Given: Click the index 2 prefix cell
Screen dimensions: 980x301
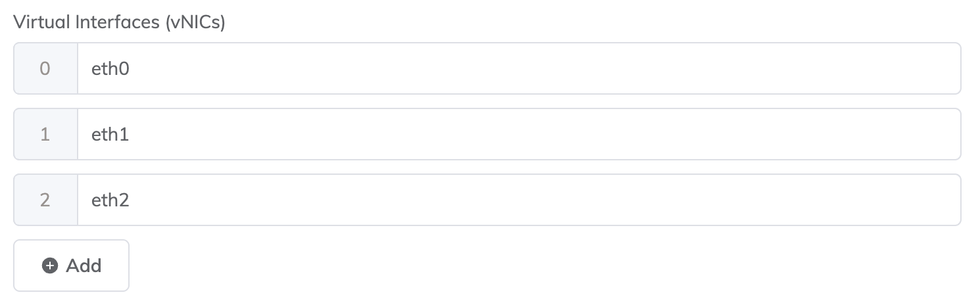Looking at the screenshot, I should pos(45,200).
